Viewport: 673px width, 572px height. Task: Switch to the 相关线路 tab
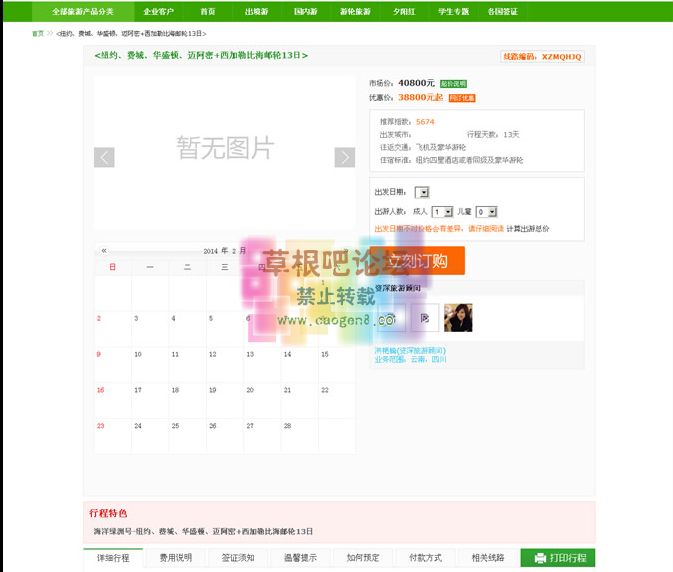pos(488,558)
